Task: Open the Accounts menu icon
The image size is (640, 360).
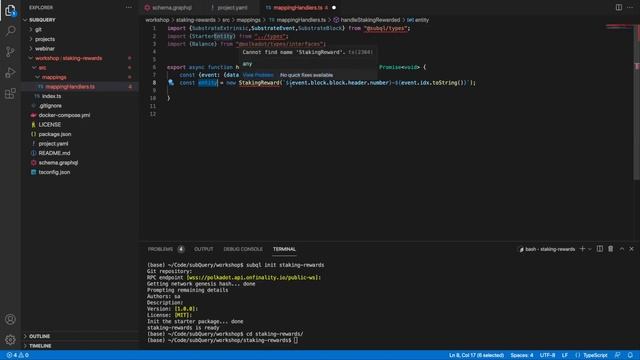Action: tap(10, 319)
